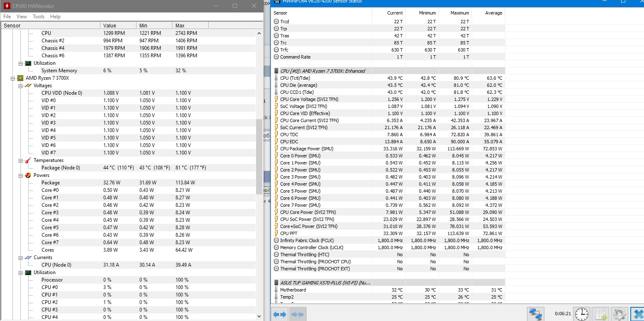
Task: Collapse the Temperatures group in HWMonitor
Action: (20, 160)
